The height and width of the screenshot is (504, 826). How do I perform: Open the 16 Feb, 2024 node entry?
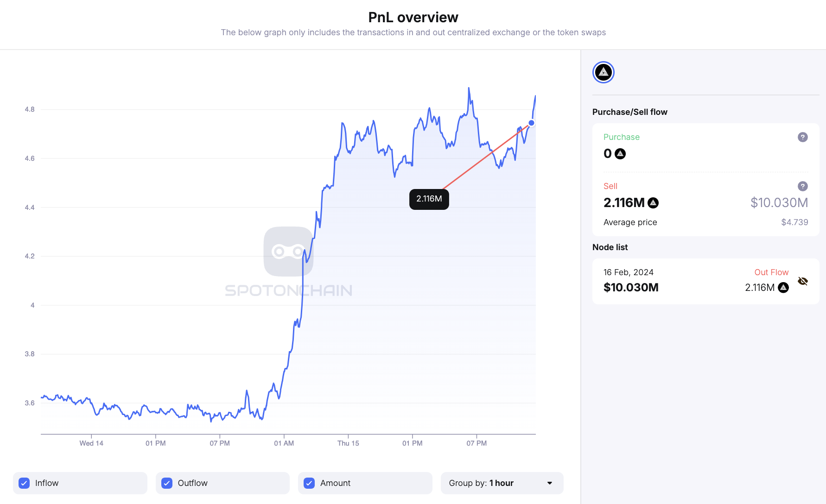(x=628, y=272)
